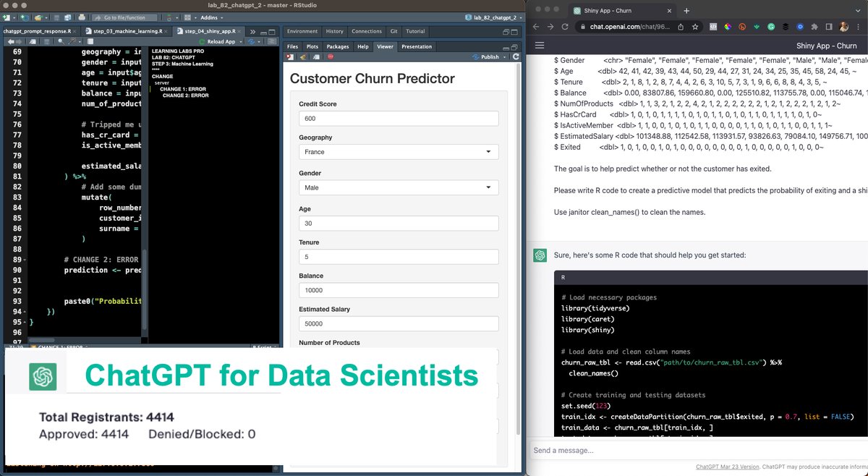Click 'CHANGE 1: ERROR' in document outline

(x=182, y=89)
